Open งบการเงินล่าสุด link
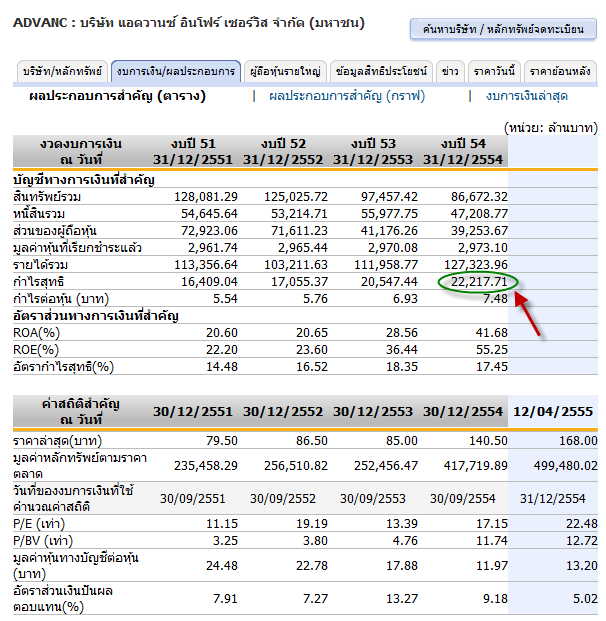The image size is (606, 621). 527,96
